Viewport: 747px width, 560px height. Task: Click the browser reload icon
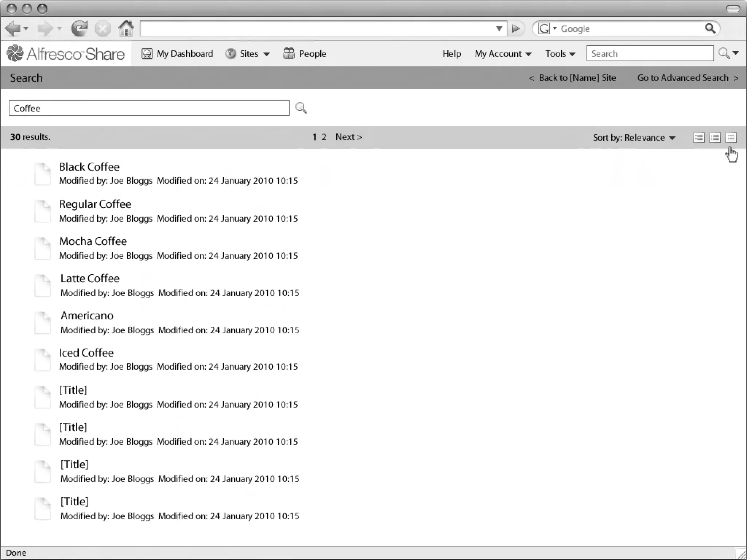click(79, 28)
